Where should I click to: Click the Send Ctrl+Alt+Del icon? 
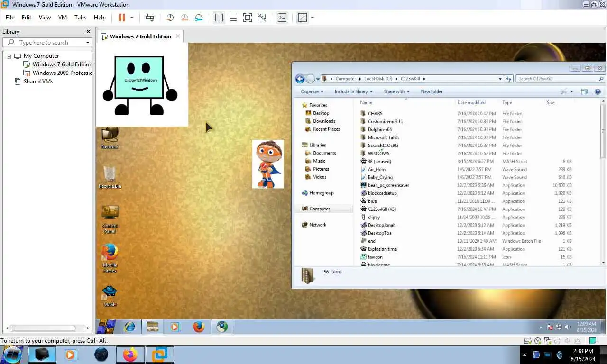pos(150,18)
